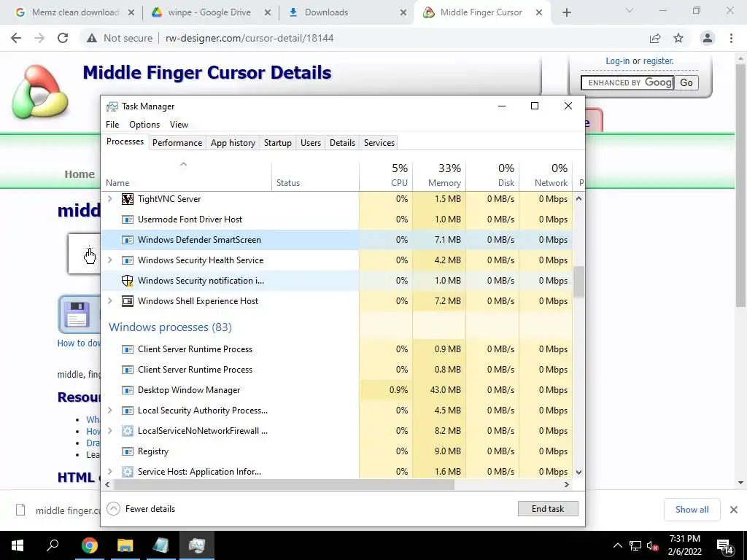Sort processes by CPU column header
This screenshot has height=560, width=747.
point(387,175)
